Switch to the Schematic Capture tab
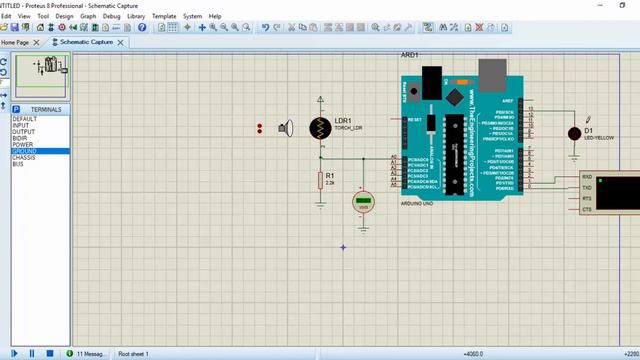The width and height of the screenshot is (640, 360). pos(86,42)
